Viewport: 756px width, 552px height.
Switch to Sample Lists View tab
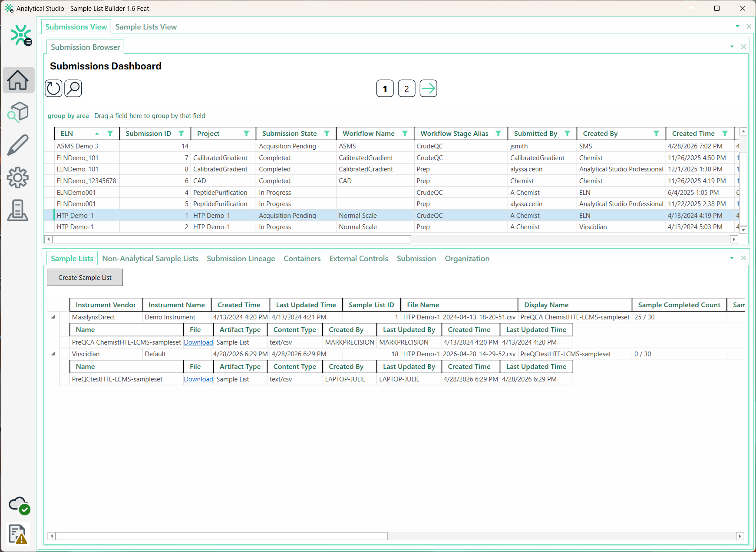[x=146, y=27]
